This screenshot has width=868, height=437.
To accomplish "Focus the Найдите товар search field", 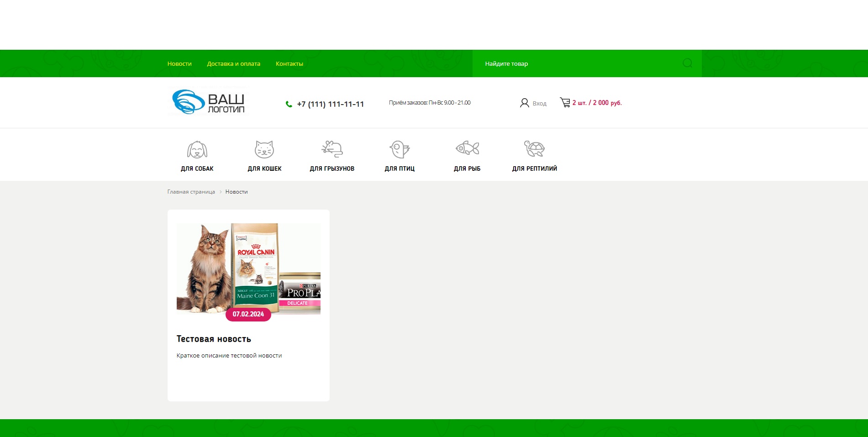I will click(575, 64).
